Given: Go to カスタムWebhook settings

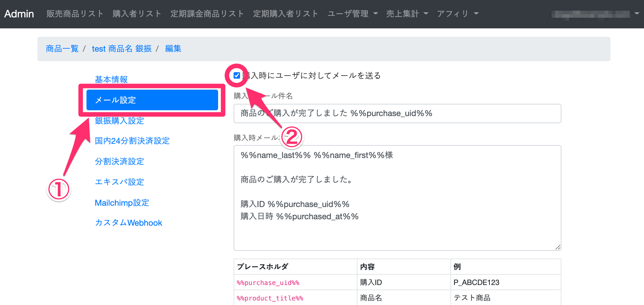Looking at the screenshot, I should (x=128, y=223).
